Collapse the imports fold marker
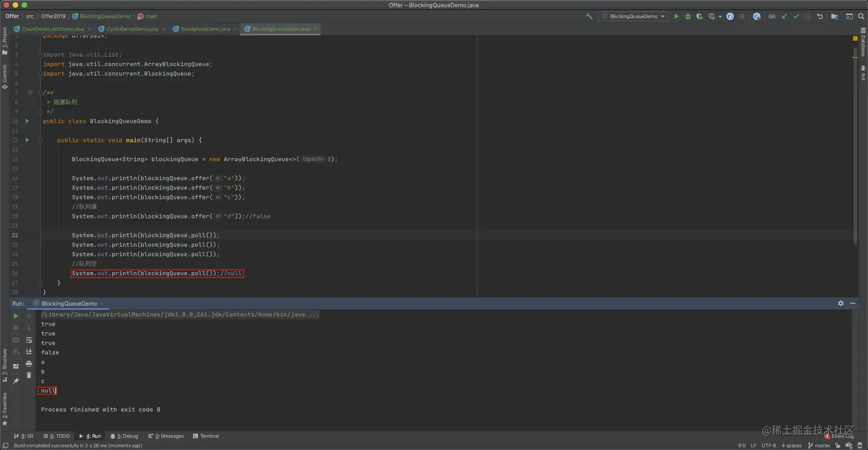 [x=40, y=55]
